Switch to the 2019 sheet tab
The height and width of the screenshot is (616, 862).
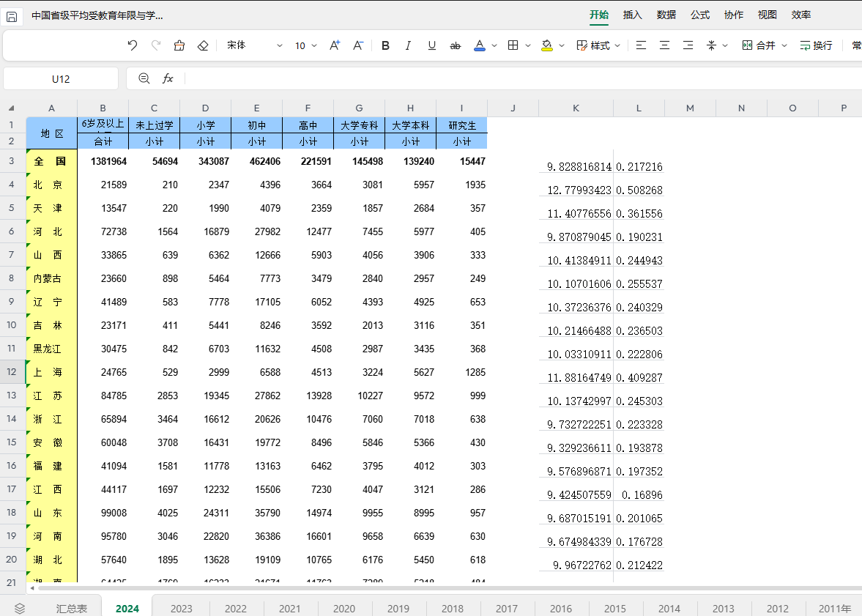(x=398, y=608)
